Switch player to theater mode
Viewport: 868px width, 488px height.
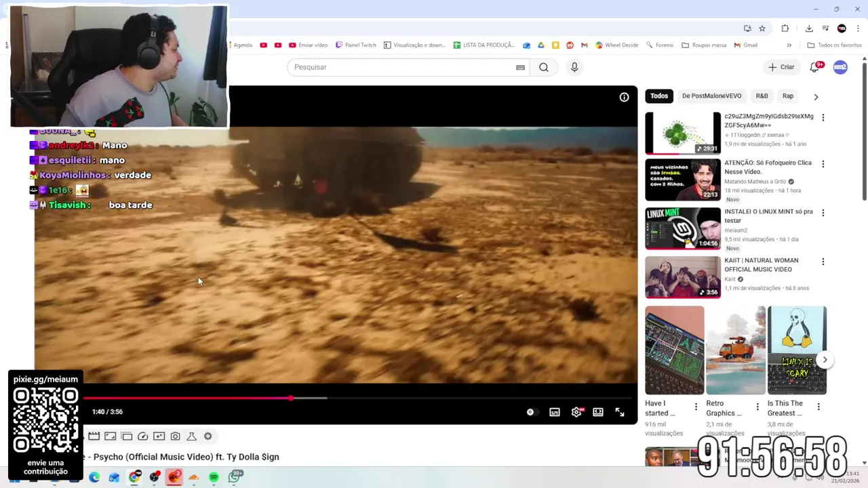click(x=598, y=412)
